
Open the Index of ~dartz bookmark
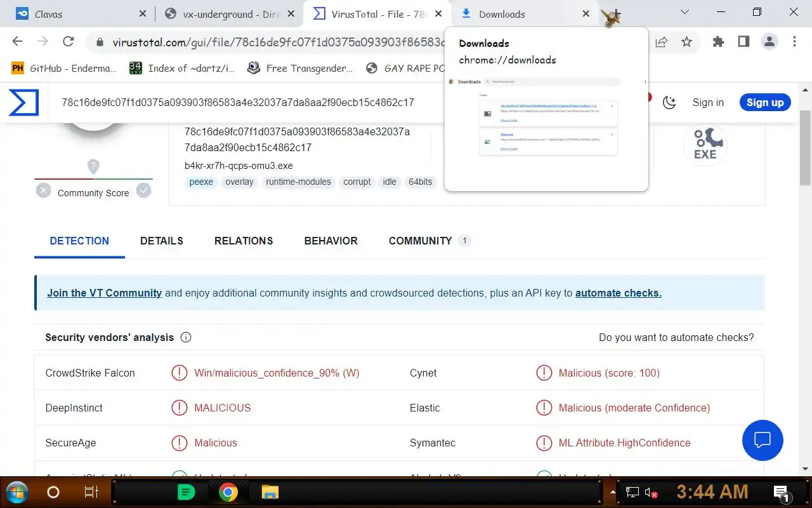pos(183,68)
